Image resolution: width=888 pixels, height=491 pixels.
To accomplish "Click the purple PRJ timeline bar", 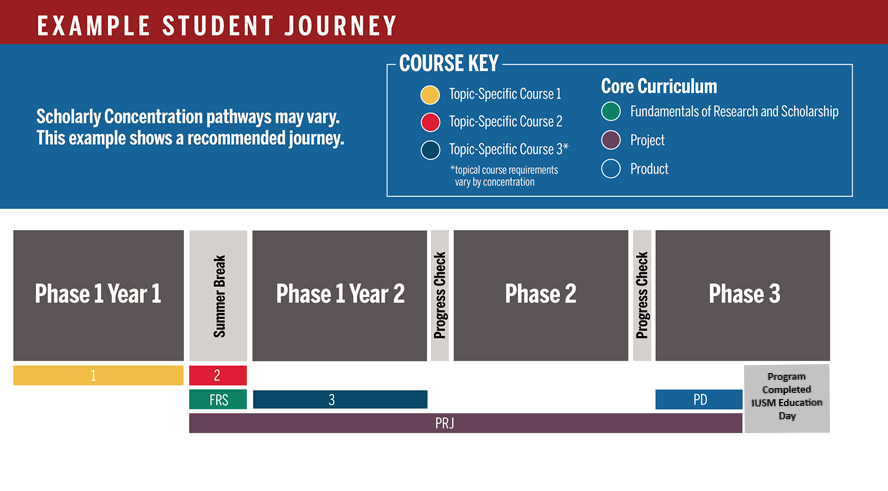I will 465,423.
